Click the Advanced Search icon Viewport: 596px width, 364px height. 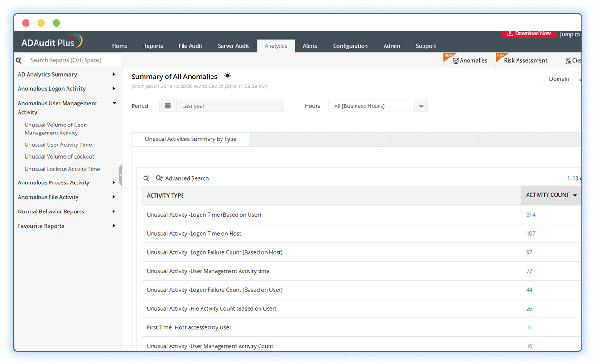[x=159, y=178]
